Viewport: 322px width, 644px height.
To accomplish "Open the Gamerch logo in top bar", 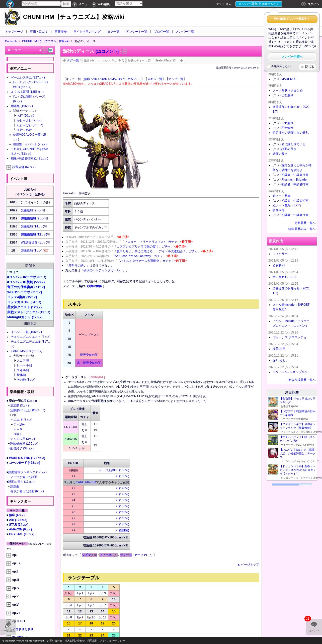I will [10, 4].
